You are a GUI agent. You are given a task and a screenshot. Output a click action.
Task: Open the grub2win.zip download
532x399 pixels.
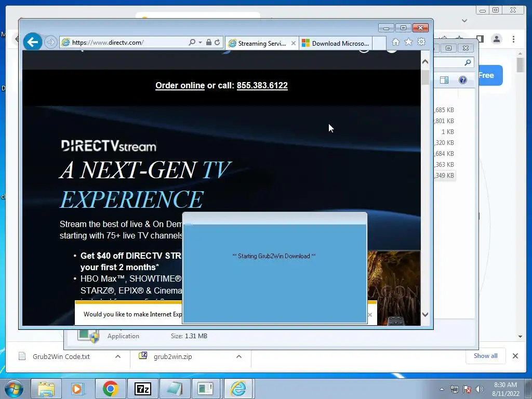click(x=172, y=356)
